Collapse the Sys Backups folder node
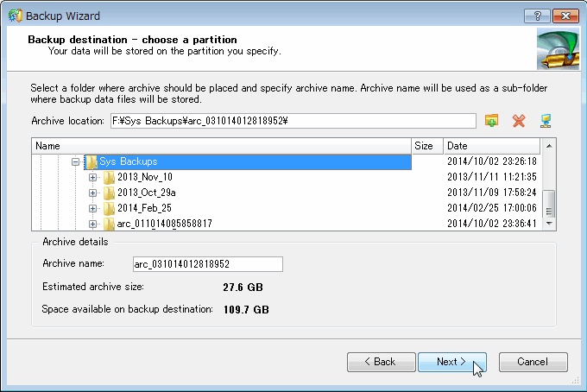 point(76,161)
